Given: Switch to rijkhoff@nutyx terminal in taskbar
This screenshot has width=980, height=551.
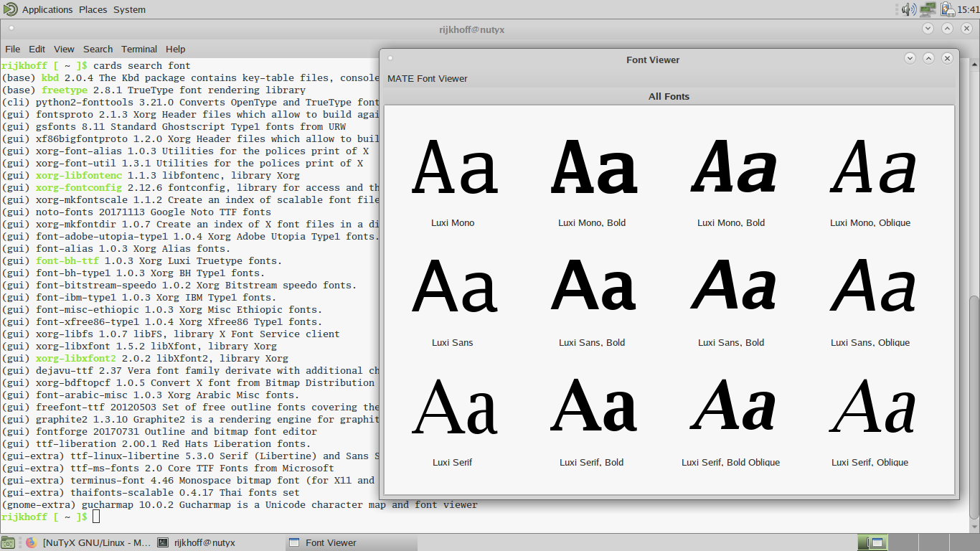Looking at the screenshot, I should [x=219, y=543].
